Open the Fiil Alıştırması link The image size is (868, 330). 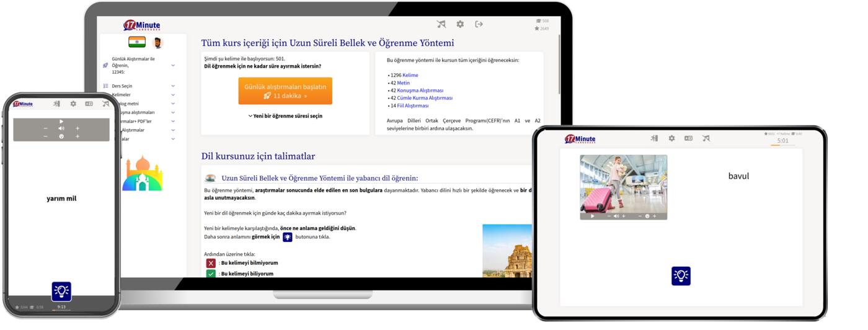(413, 105)
